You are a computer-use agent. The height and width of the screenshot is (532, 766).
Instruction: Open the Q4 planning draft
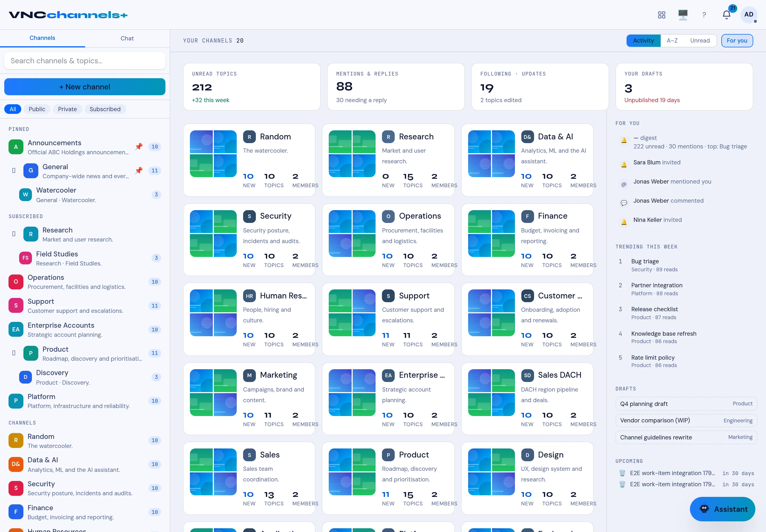[686, 404]
